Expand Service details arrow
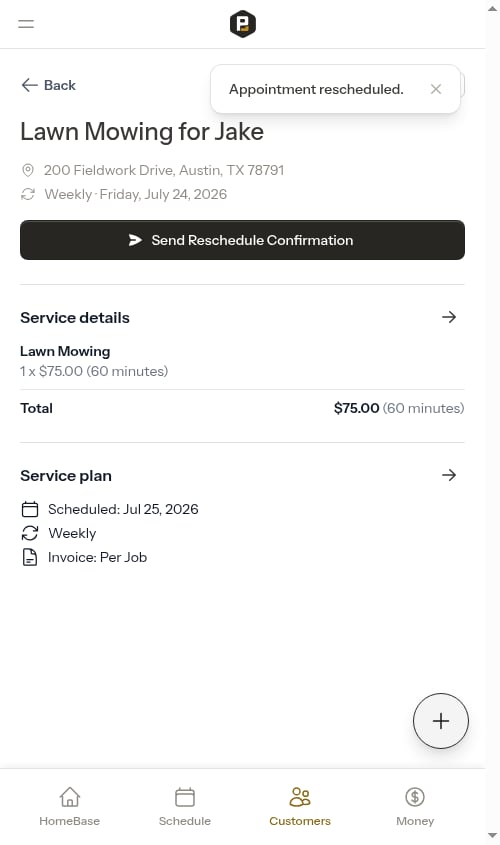Image resolution: width=500 pixels, height=845 pixels. [449, 317]
